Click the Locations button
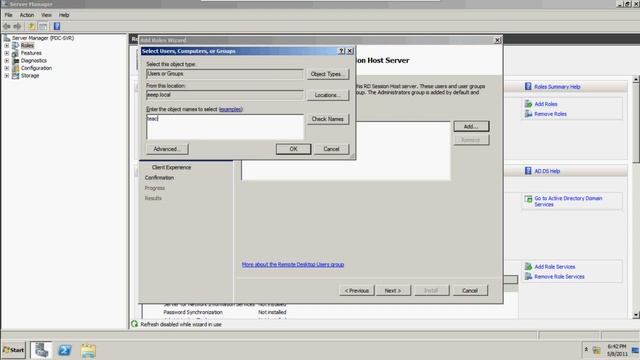 point(328,95)
